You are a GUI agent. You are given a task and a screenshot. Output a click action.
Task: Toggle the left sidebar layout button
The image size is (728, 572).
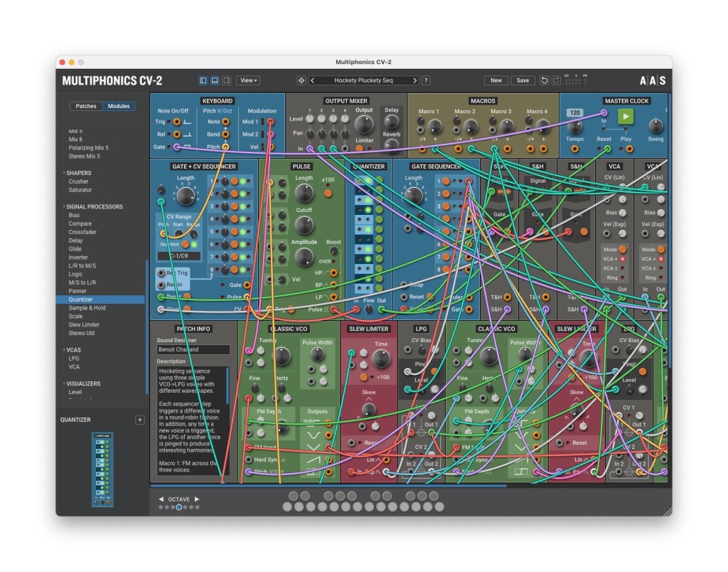(203, 80)
